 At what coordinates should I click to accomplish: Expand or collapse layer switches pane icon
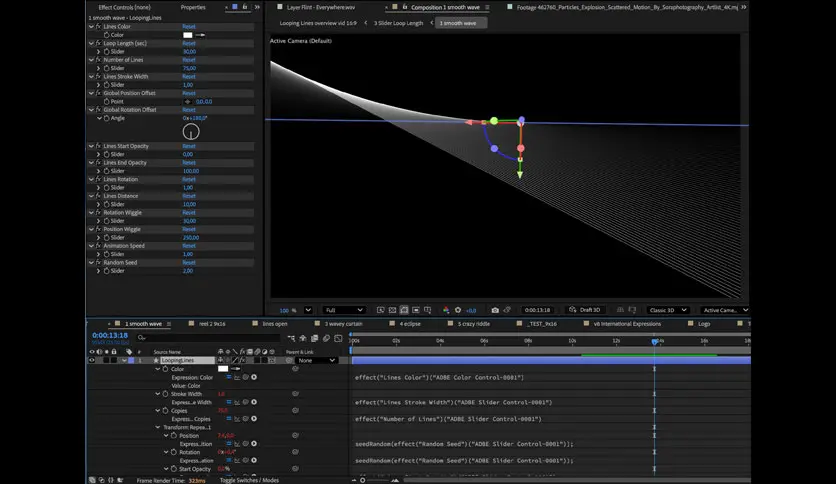pyautogui.click(x=92, y=480)
